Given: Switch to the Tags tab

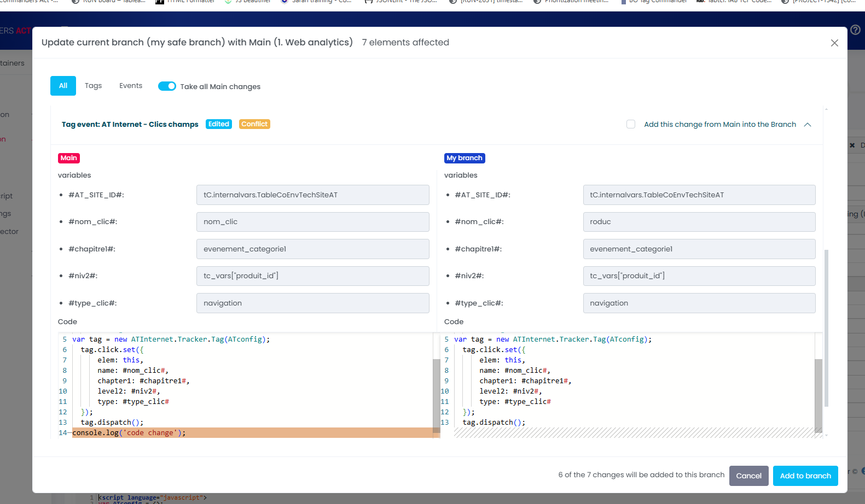Looking at the screenshot, I should click(x=93, y=86).
